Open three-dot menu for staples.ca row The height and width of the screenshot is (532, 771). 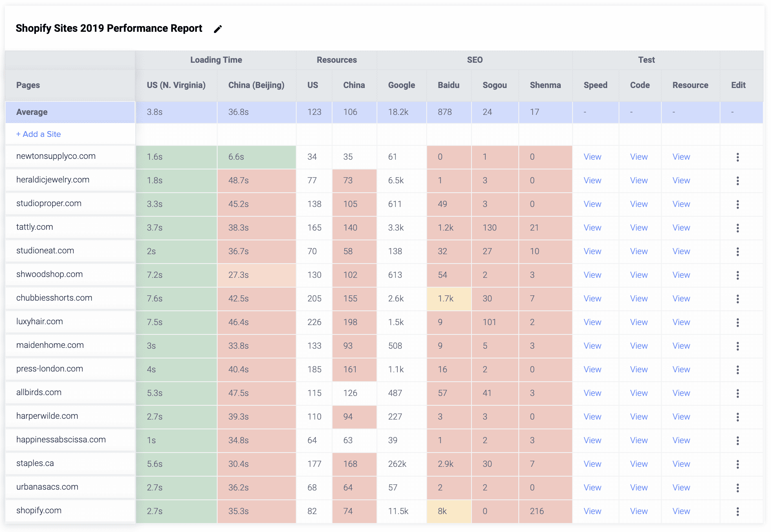point(738,464)
